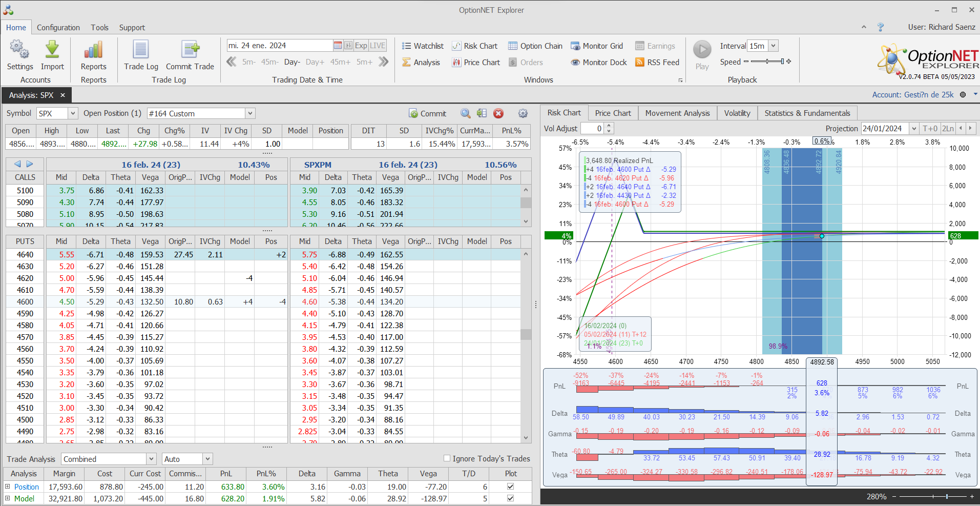Image resolution: width=980 pixels, height=506 pixels.
Task: Click the playback Speed slider
Action: (767, 62)
